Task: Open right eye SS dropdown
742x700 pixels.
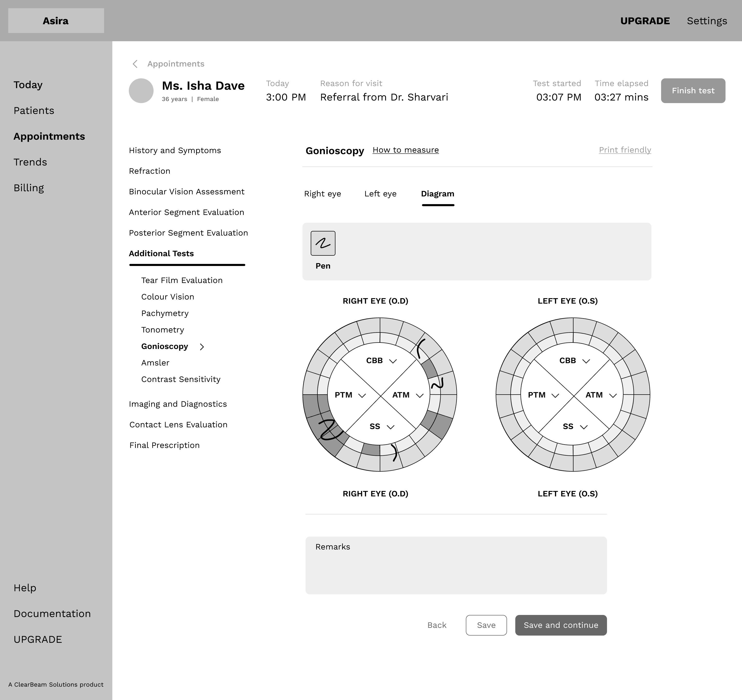Action: (390, 427)
